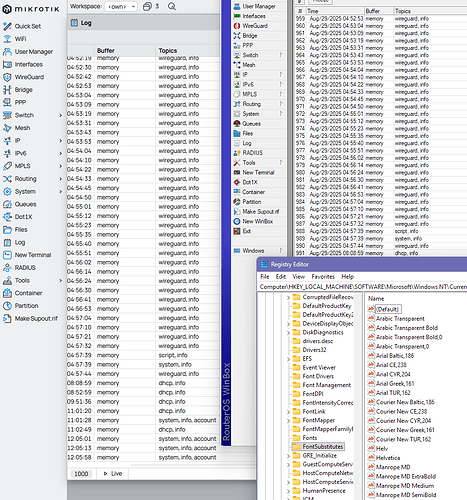Screen dimensions: 467x500
Task: Expand the Routing submenu in the web sidebar
Action: [x=61, y=179]
